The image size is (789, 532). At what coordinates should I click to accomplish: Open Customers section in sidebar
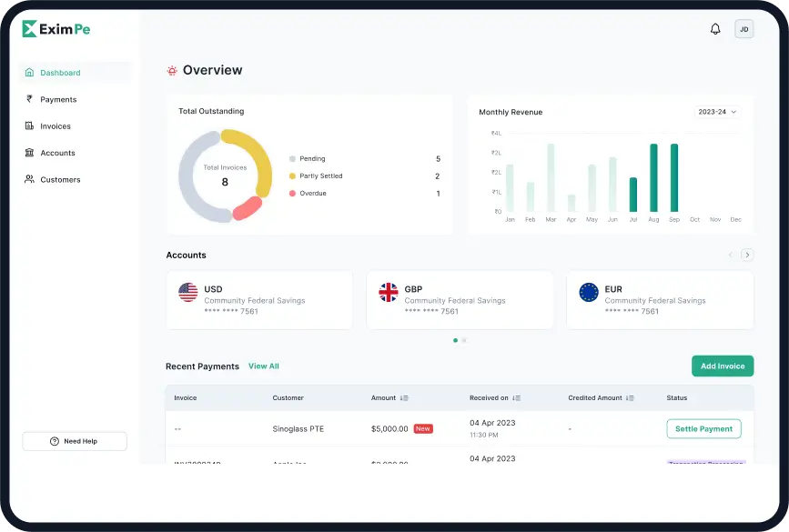[x=60, y=179]
